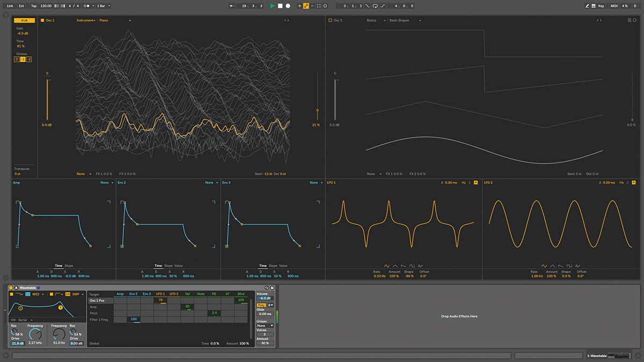Open the Unison mode None dropdown
Screen dimensions: 644x362
click(265, 326)
